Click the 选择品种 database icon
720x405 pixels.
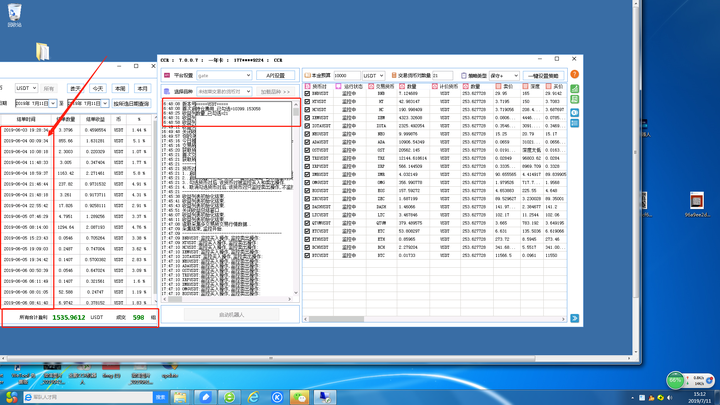(167, 91)
